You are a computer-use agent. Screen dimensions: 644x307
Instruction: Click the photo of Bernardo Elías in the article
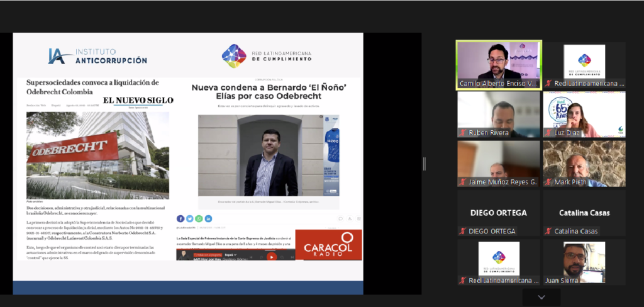click(x=260, y=155)
